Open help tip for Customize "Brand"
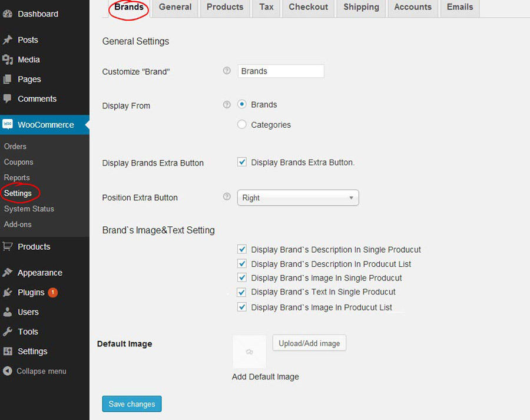Image resolution: width=530 pixels, height=420 pixels. pos(227,70)
